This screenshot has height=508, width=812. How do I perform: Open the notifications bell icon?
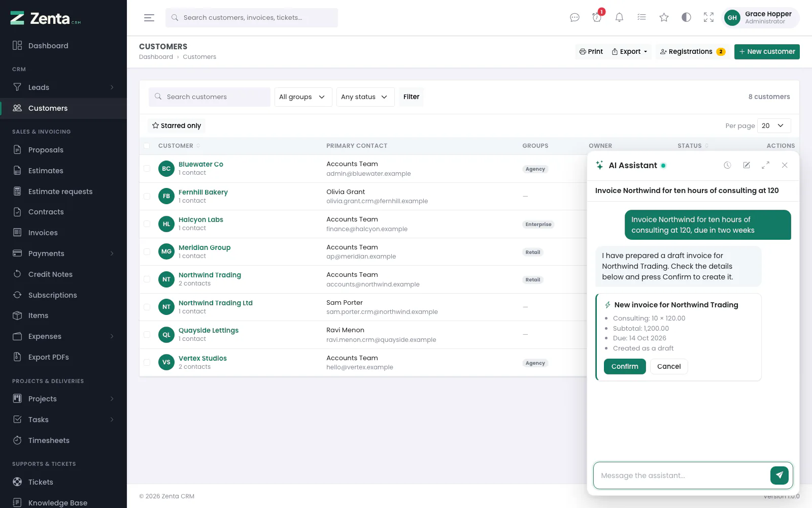[x=619, y=18]
